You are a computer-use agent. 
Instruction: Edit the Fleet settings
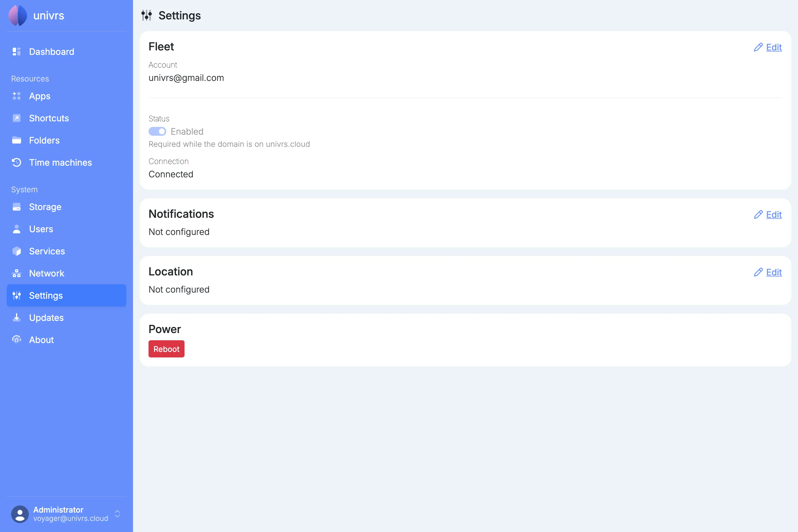[x=774, y=47]
